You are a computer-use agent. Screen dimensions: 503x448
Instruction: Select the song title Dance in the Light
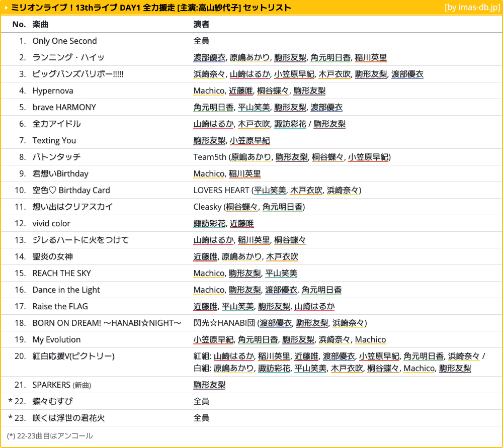[66, 290]
